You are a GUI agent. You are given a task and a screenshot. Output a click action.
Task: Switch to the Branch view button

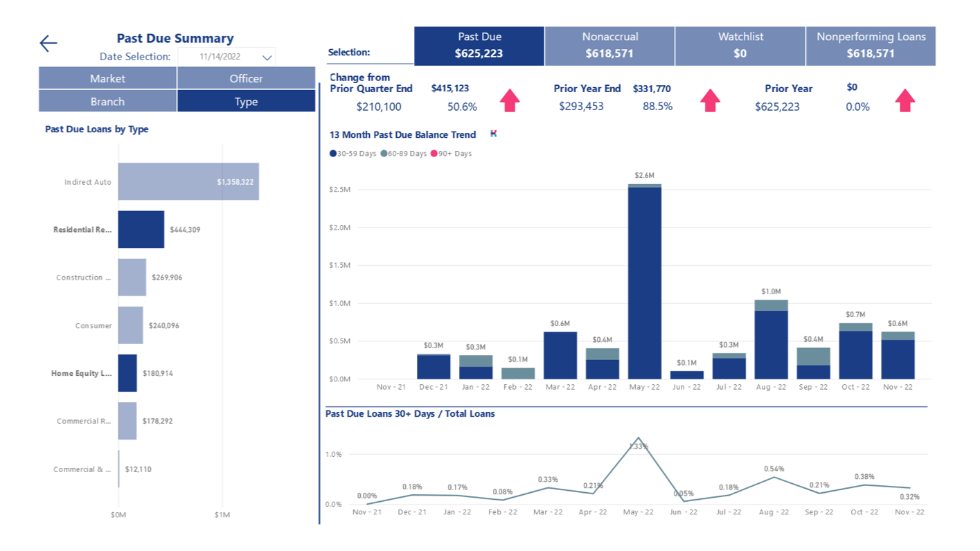(x=107, y=101)
